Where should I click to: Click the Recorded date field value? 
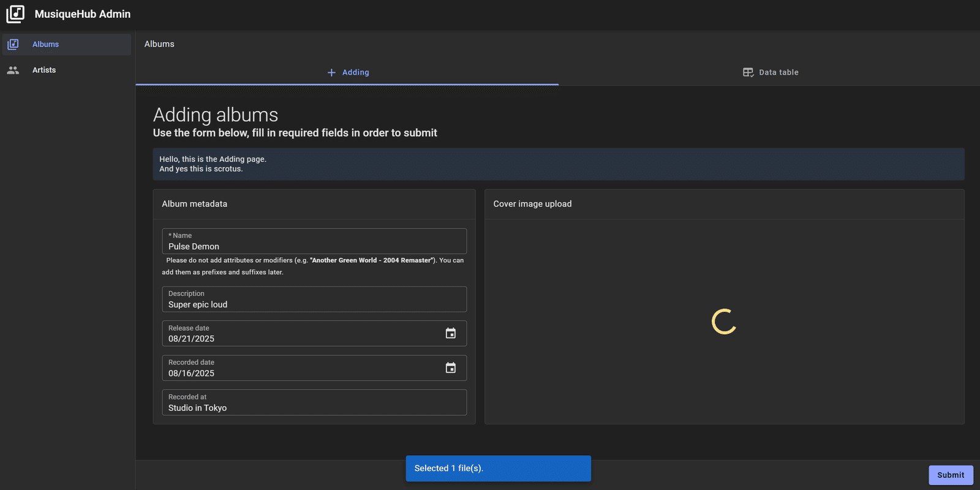[191, 373]
